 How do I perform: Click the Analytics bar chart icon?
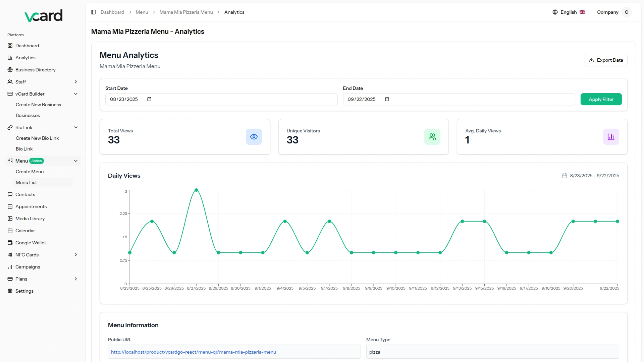(x=10, y=58)
